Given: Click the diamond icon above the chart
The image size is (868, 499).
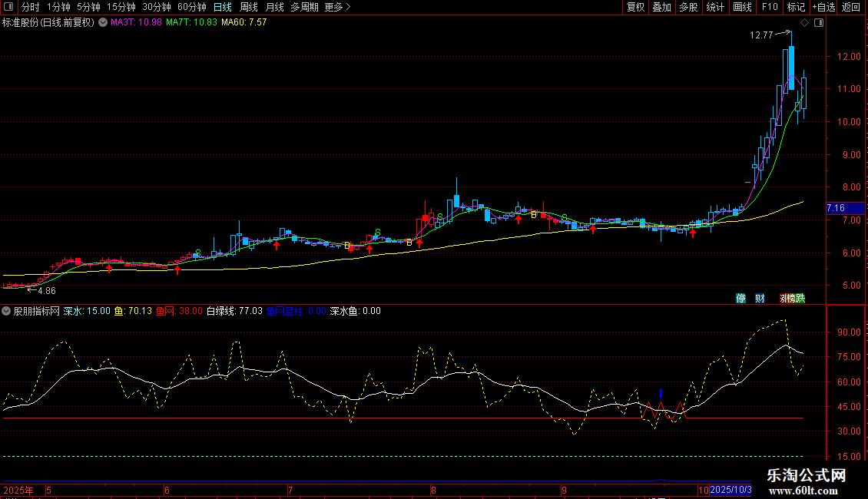Looking at the screenshot, I should pos(805,23).
